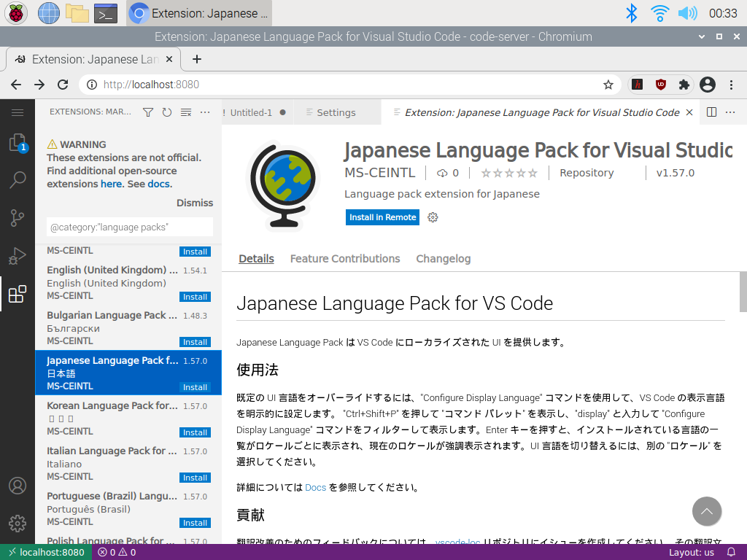Filter extensions with funnel icon
747x560 pixels.
pos(148,112)
